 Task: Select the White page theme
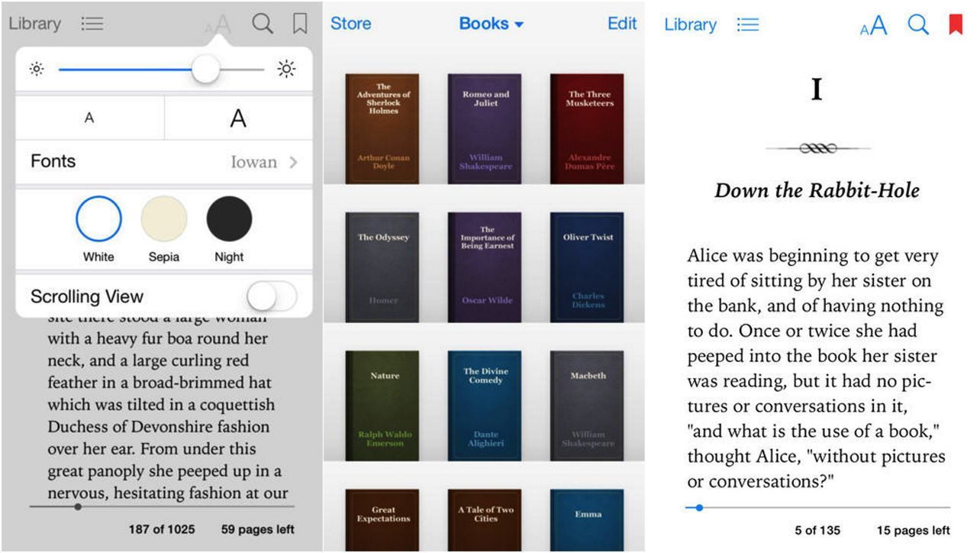[x=98, y=219]
